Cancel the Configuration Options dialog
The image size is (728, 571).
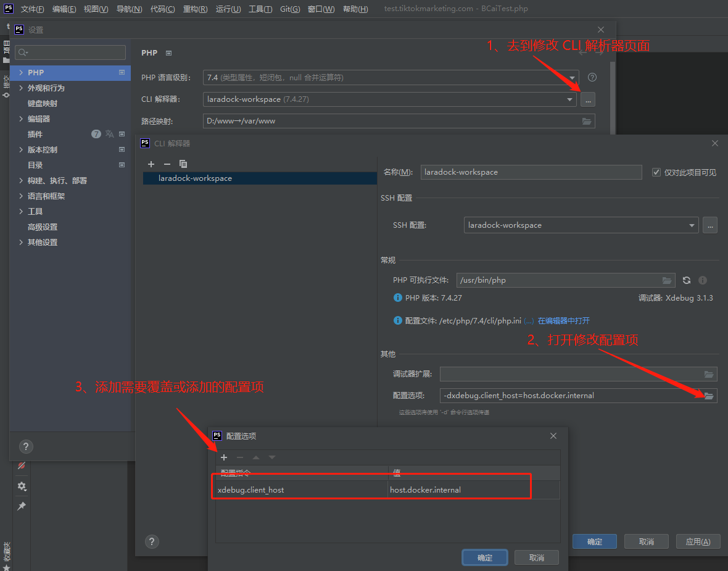tap(537, 557)
